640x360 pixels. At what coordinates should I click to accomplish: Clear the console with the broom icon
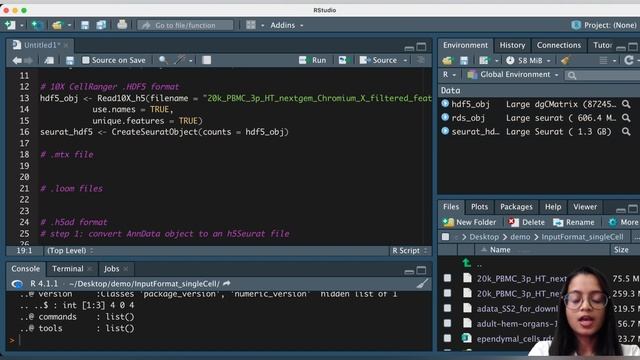click(x=423, y=283)
